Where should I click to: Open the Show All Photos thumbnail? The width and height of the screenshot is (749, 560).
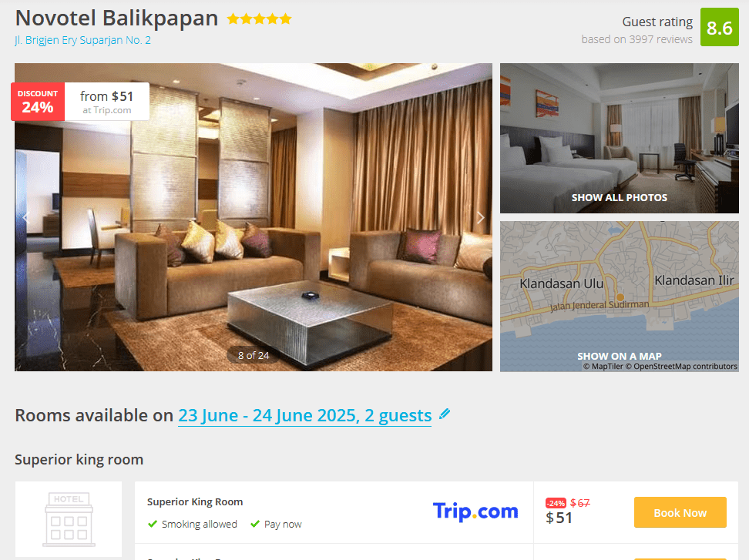point(619,138)
